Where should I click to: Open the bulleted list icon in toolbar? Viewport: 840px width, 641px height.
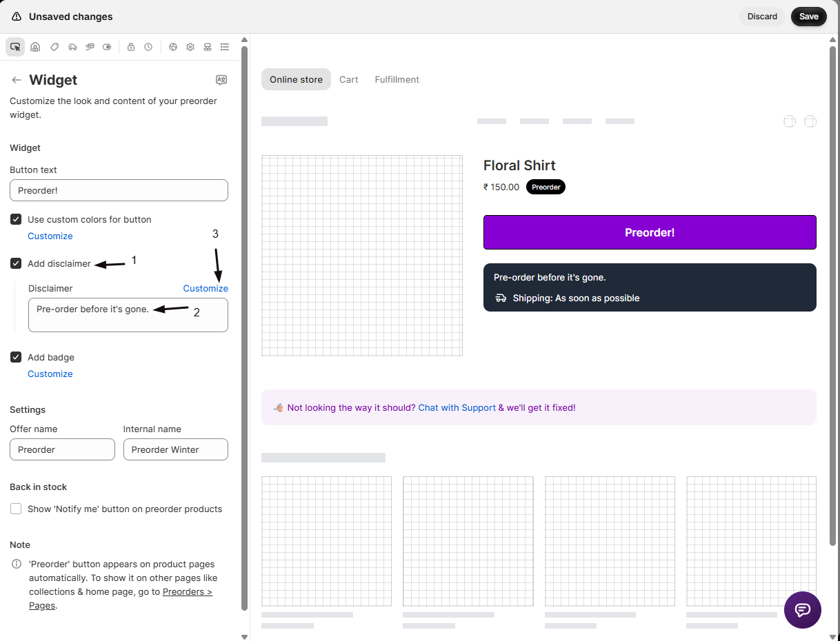(225, 47)
